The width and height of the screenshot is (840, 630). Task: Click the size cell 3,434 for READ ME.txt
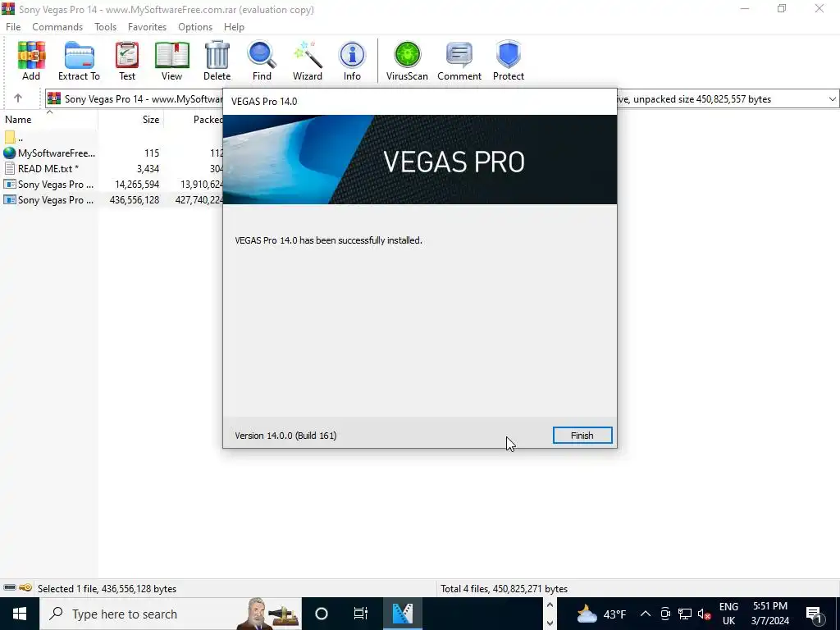click(148, 168)
